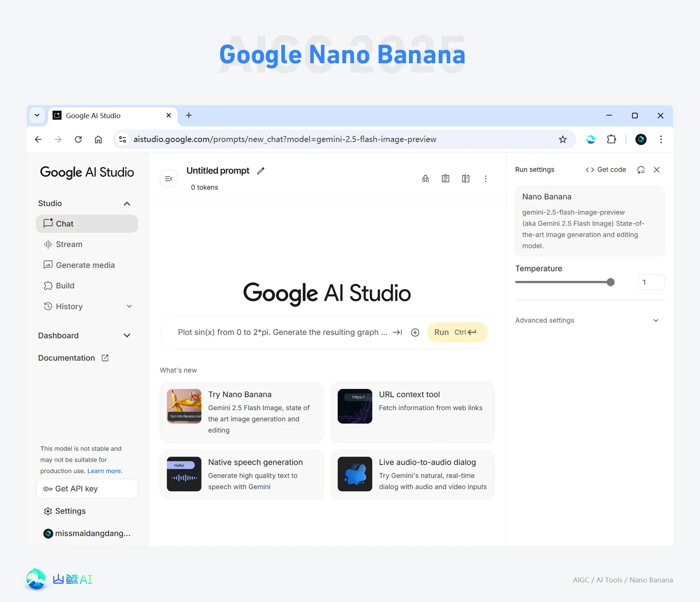
Task: Open the Chrome profile avatar
Action: coord(641,139)
